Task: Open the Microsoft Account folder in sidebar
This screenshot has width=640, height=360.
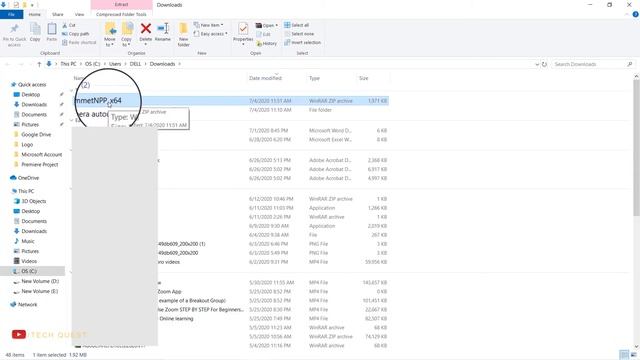Action: (42, 154)
